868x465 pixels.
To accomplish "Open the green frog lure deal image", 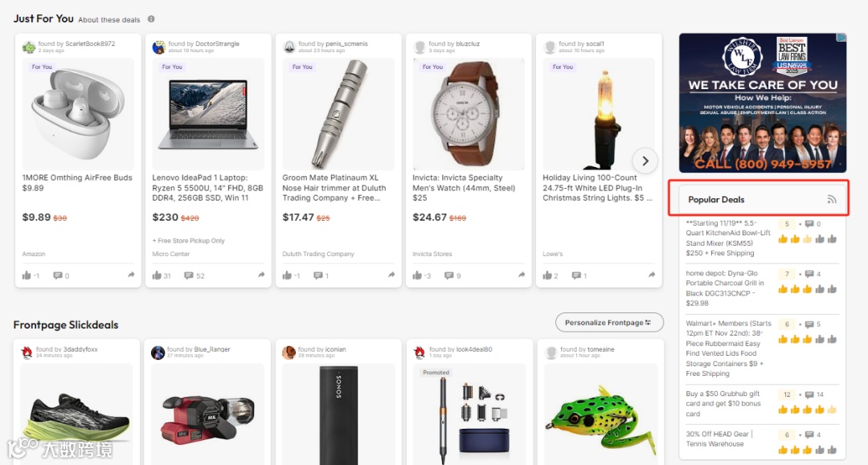I will [600, 414].
